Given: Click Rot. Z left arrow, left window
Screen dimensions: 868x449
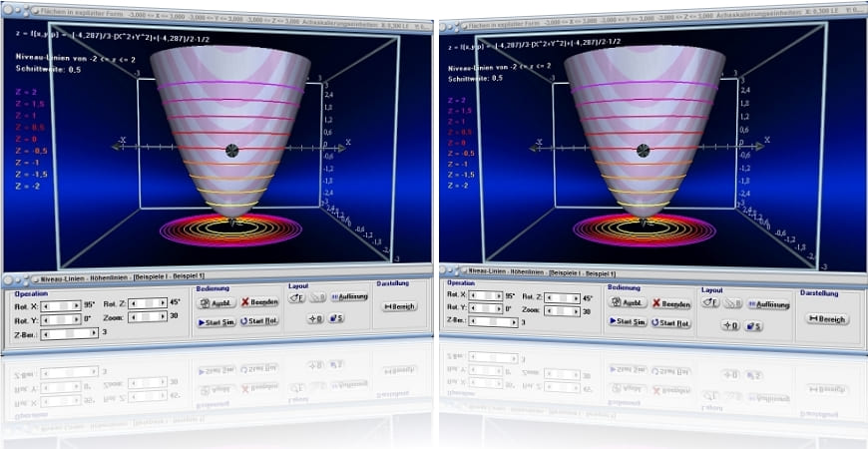Looking at the screenshot, I should [x=132, y=303].
